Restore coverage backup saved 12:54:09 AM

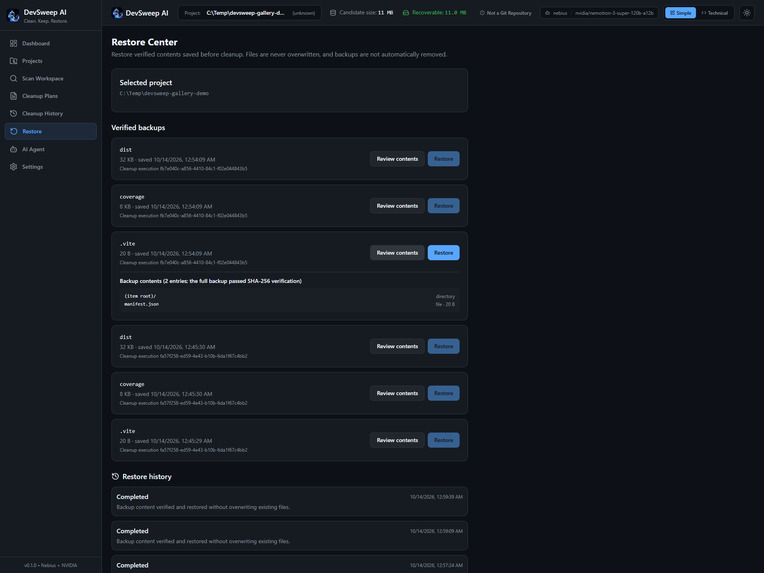click(443, 206)
